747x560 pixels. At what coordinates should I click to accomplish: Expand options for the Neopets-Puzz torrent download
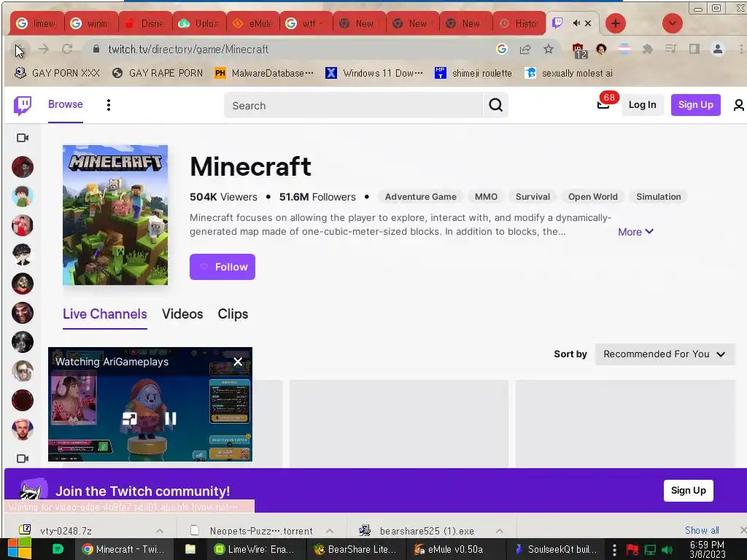point(330,531)
